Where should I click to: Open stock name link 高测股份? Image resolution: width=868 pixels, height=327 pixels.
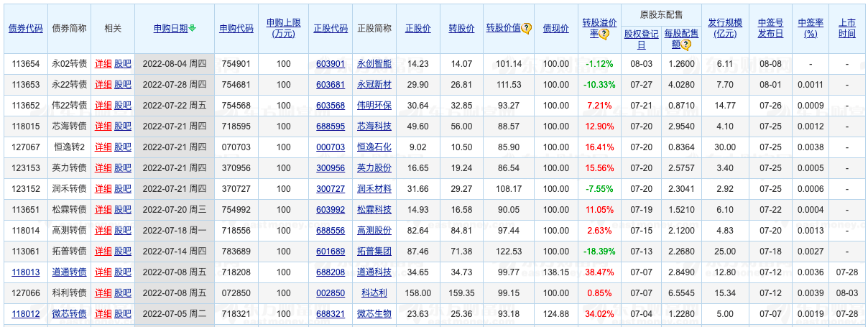click(374, 231)
